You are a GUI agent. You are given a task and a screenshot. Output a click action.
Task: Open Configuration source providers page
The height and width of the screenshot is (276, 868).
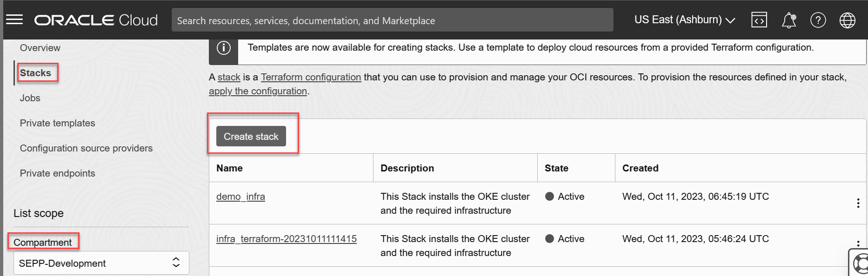click(x=86, y=148)
